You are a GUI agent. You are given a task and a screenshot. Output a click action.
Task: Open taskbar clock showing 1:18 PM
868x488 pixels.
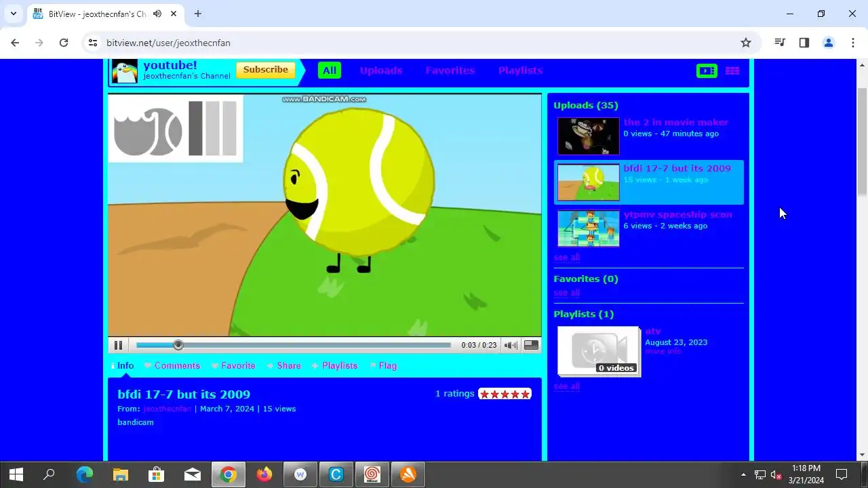tap(806, 474)
